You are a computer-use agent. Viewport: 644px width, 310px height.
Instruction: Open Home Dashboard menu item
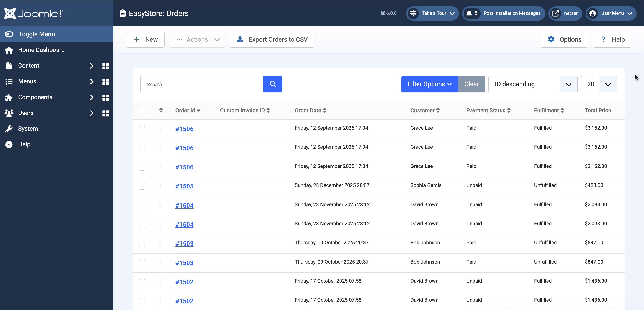pyautogui.click(x=41, y=50)
